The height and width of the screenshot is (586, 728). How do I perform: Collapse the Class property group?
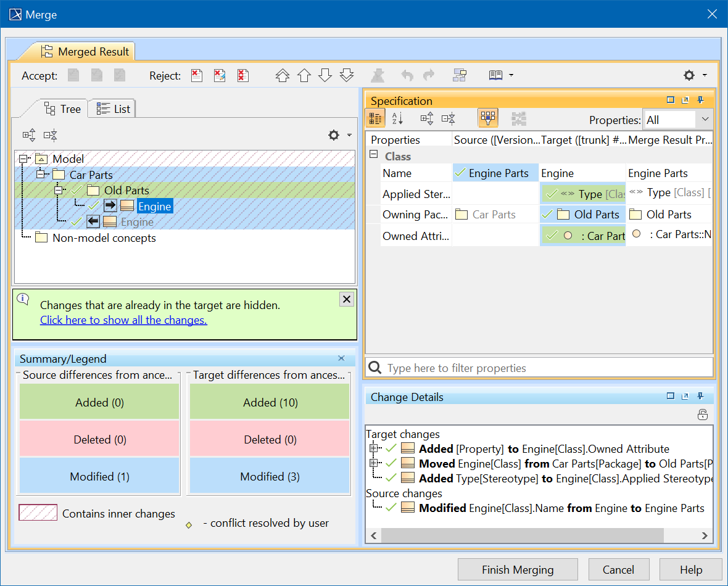tap(373, 155)
